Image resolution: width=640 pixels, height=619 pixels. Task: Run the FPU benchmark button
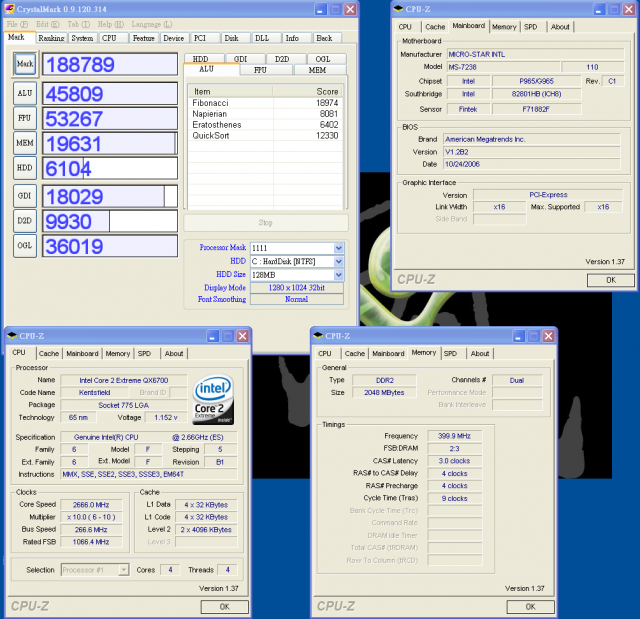[x=25, y=118]
